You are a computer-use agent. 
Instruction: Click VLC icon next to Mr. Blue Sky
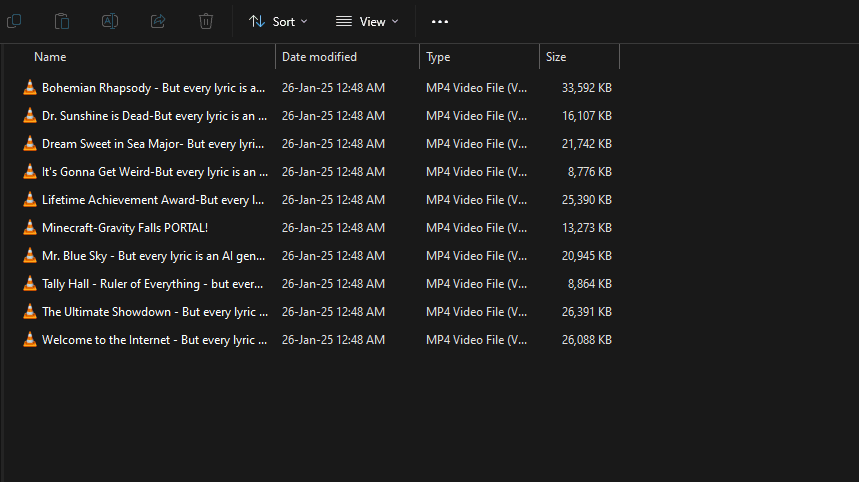coord(30,256)
